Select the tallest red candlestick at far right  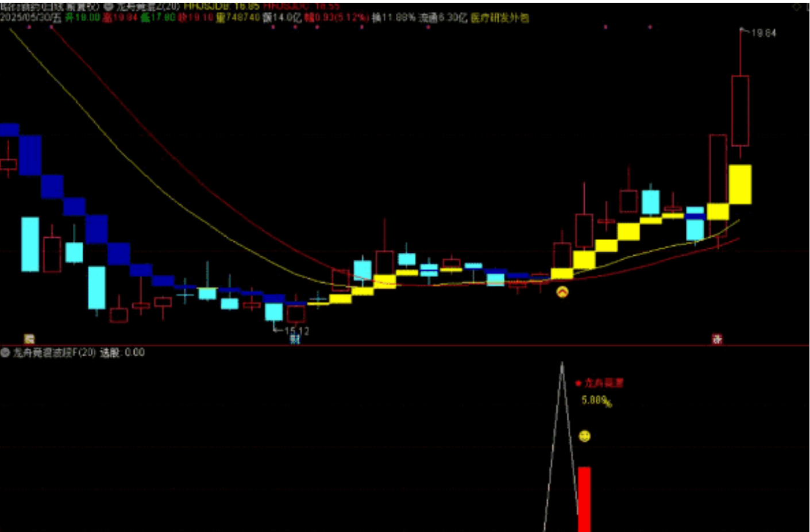pos(740,110)
